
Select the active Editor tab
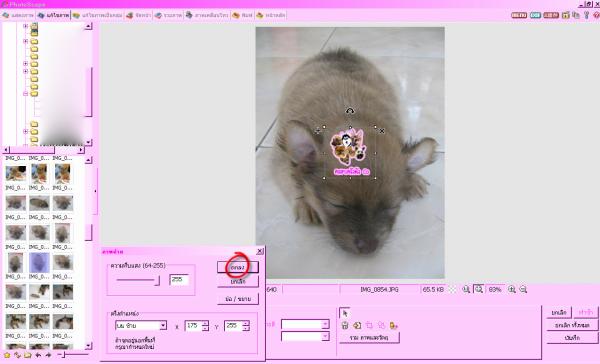pos(54,15)
